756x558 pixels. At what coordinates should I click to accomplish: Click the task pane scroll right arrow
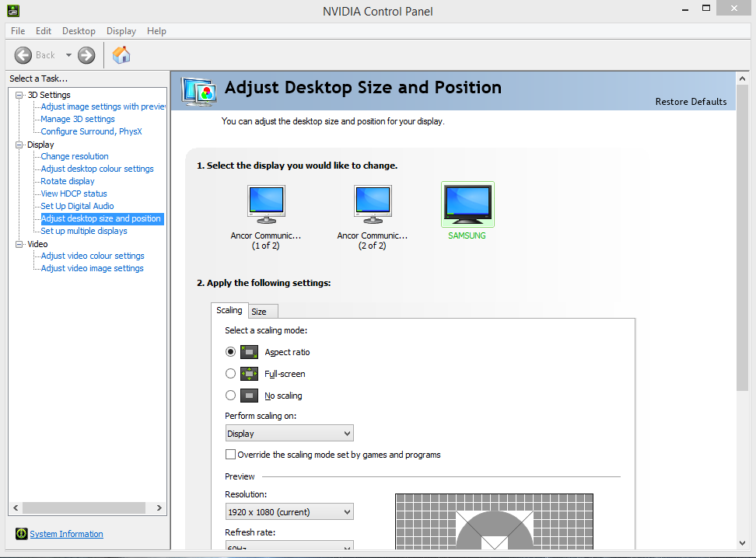point(159,508)
